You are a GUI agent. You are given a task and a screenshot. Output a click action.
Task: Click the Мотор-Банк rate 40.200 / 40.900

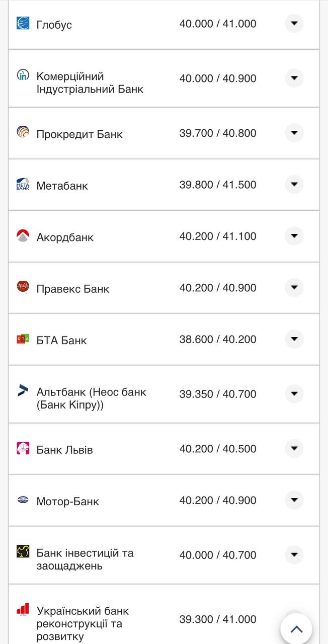[218, 501]
